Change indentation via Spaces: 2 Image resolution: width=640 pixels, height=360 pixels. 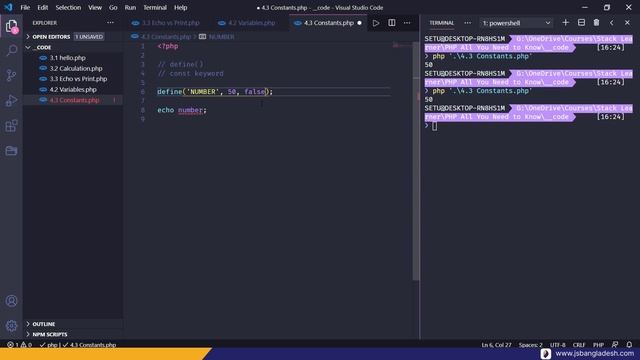[531, 345]
